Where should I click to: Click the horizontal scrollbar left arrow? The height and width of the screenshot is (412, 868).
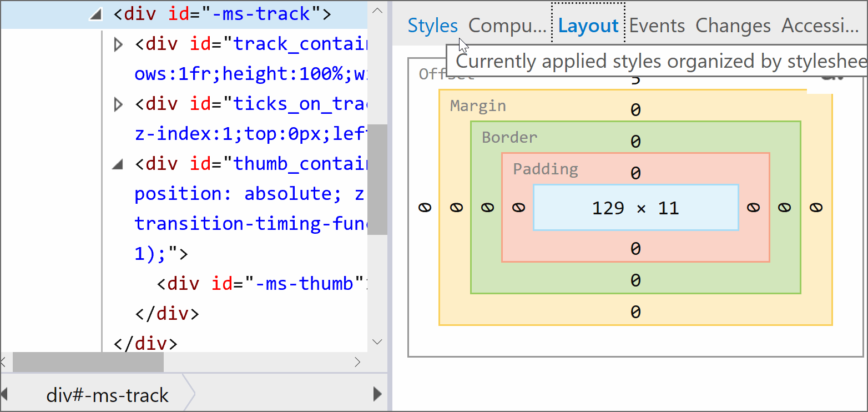pos(4,363)
